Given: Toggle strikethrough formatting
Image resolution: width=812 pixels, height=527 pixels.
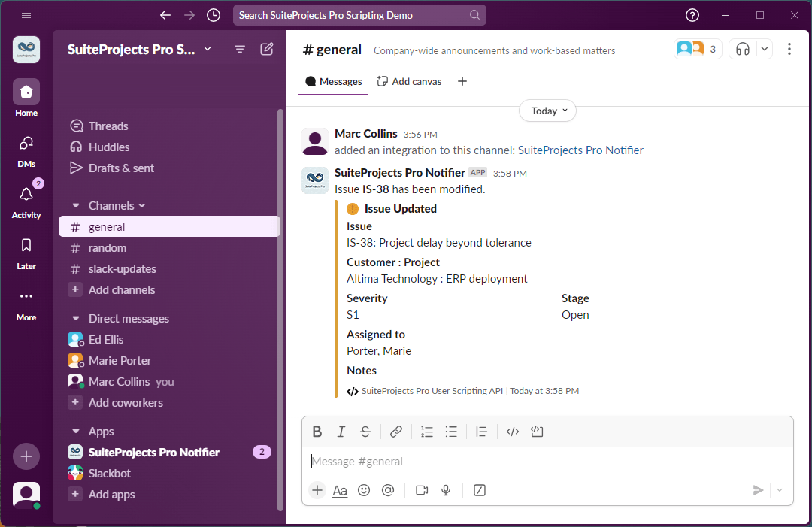Looking at the screenshot, I should 365,432.
